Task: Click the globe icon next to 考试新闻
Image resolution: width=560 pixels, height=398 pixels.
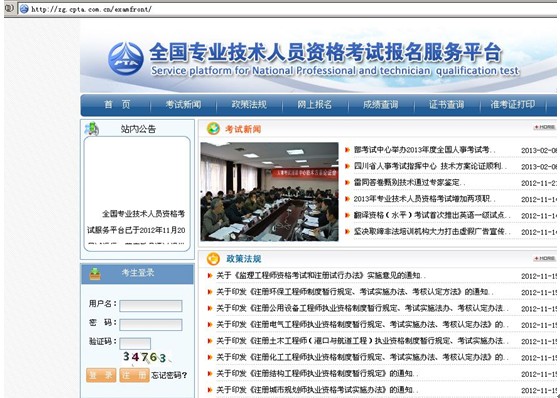Action: [213, 129]
